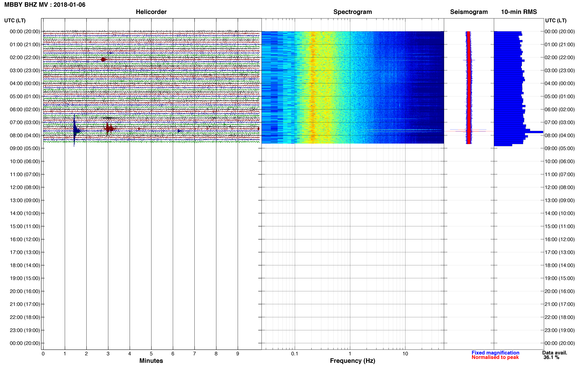588x368 pixels.
Task: Click left time label '22:00 (18:00)'
Action: pos(25,317)
